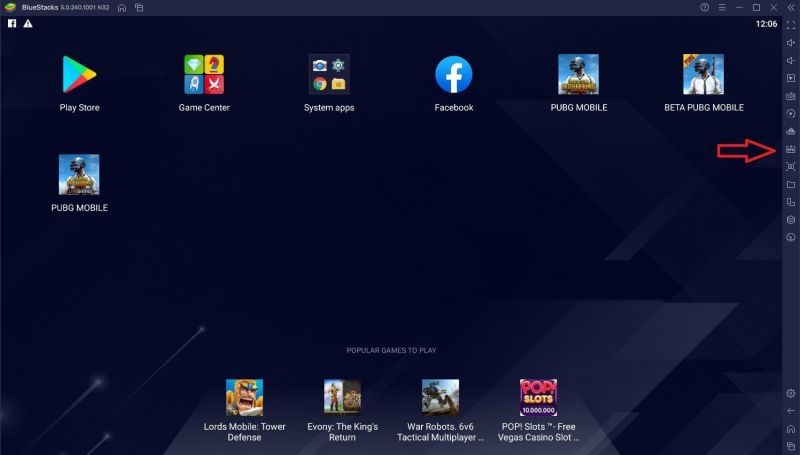This screenshot has width=800, height=455.
Task: Launch the Facebook app
Action: point(454,75)
